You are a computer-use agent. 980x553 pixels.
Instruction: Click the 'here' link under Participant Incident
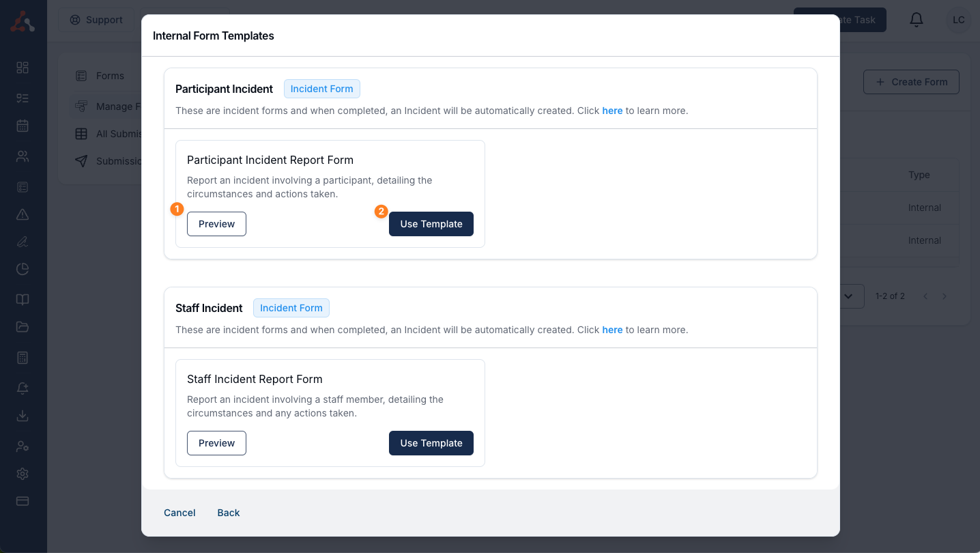coord(612,111)
